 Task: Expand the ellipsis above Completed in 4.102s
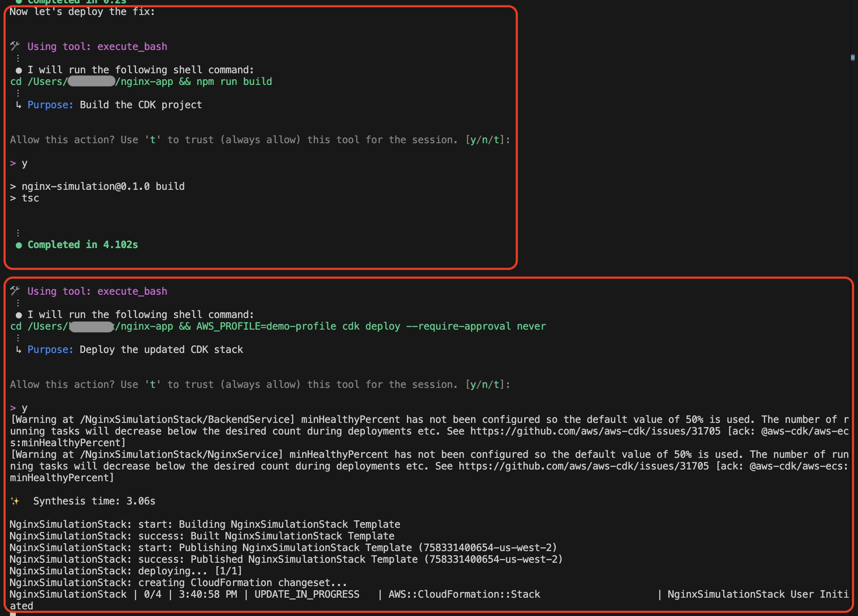17,232
